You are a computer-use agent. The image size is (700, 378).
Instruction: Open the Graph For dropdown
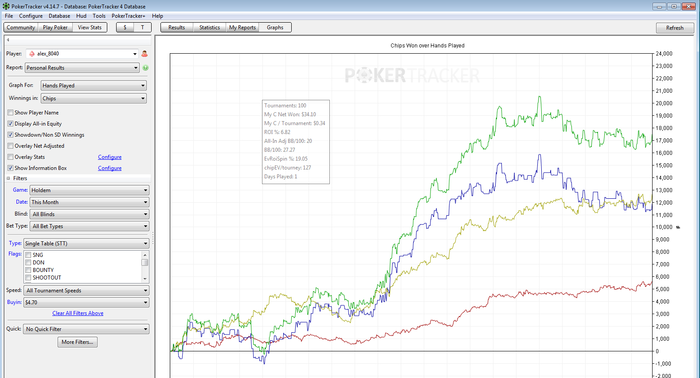pos(93,85)
